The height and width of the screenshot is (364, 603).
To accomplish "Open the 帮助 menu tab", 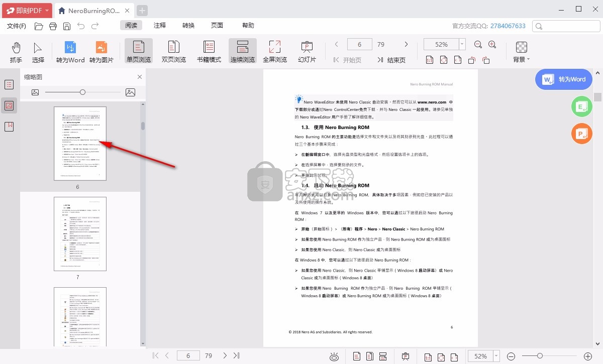I will (x=248, y=26).
